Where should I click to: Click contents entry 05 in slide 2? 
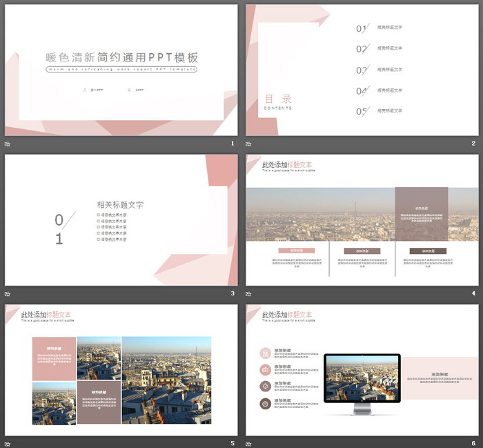(362, 111)
